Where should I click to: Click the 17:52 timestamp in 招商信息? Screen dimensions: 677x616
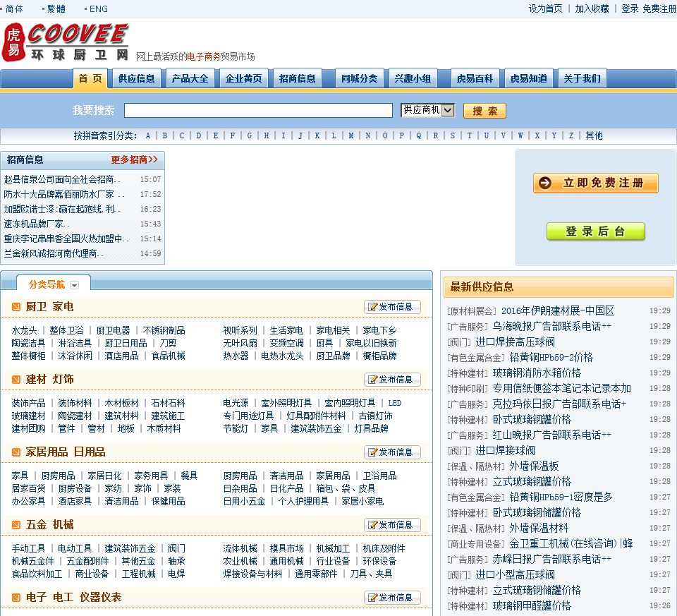click(x=150, y=194)
